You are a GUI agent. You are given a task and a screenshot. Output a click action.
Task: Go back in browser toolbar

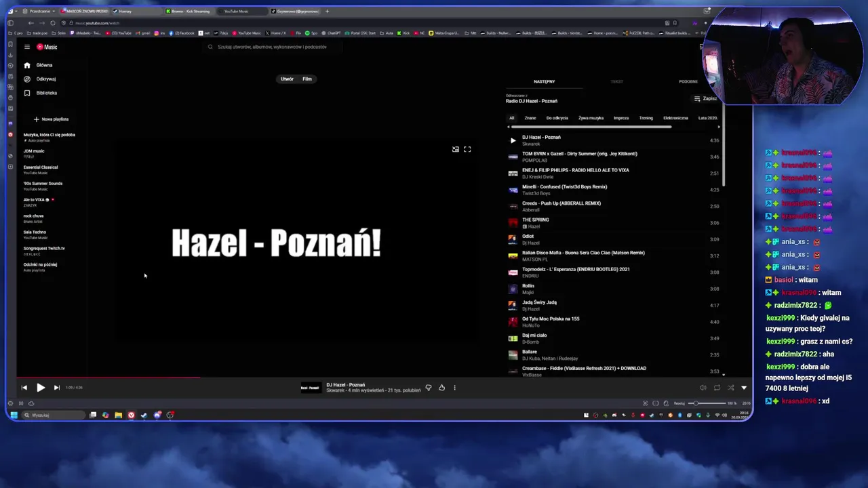click(31, 23)
